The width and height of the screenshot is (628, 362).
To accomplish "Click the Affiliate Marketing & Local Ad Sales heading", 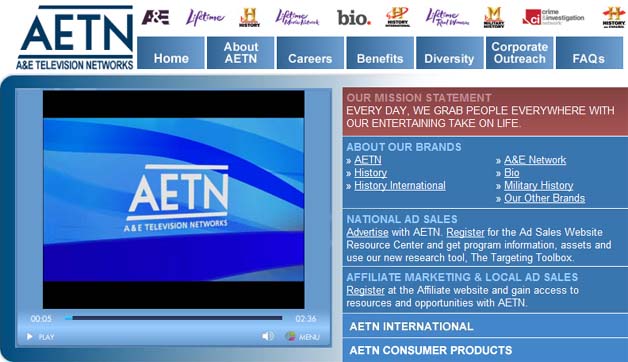I will (x=462, y=278).
